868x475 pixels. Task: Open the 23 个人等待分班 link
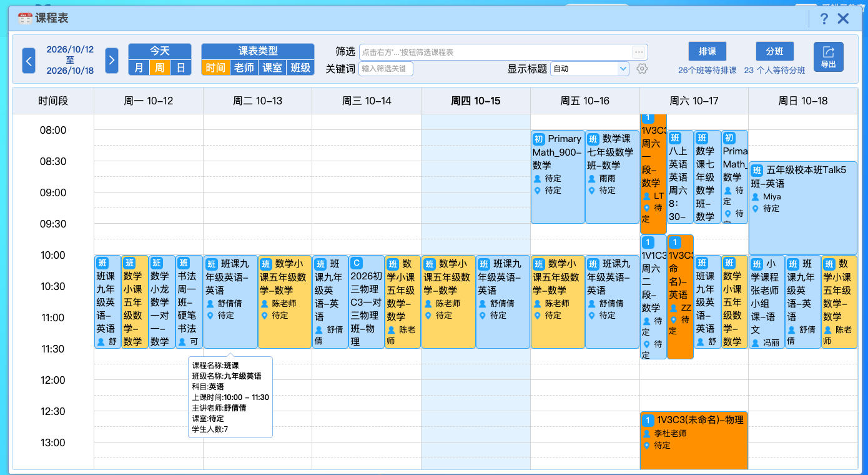774,71
